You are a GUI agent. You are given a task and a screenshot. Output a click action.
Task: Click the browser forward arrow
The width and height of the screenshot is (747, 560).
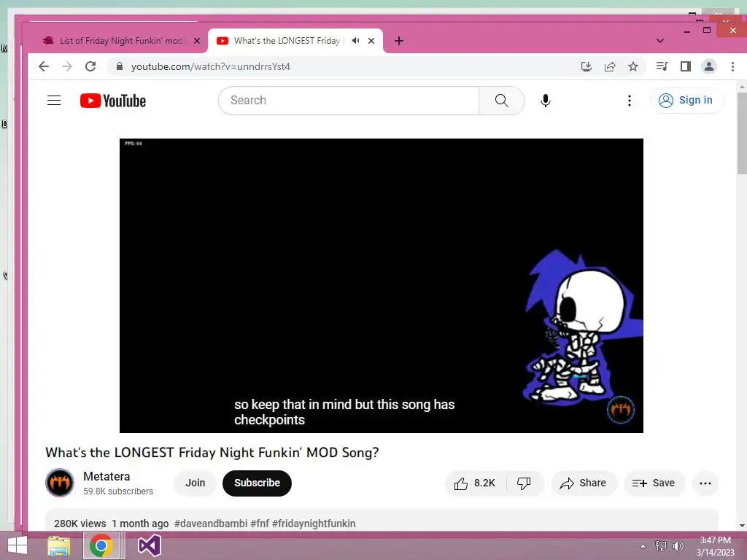[67, 66]
